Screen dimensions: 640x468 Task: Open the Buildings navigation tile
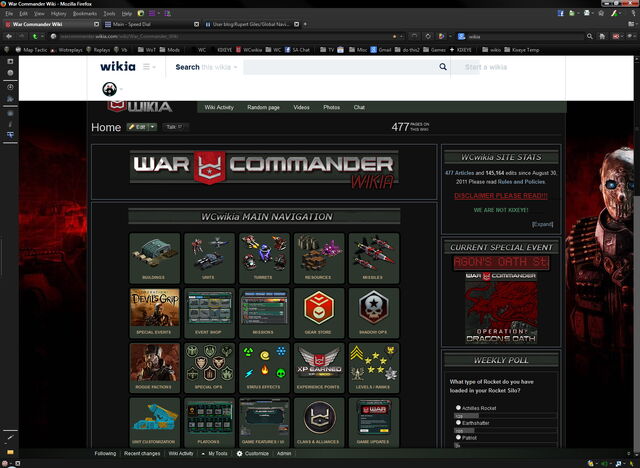pyautogui.click(x=154, y=258)
